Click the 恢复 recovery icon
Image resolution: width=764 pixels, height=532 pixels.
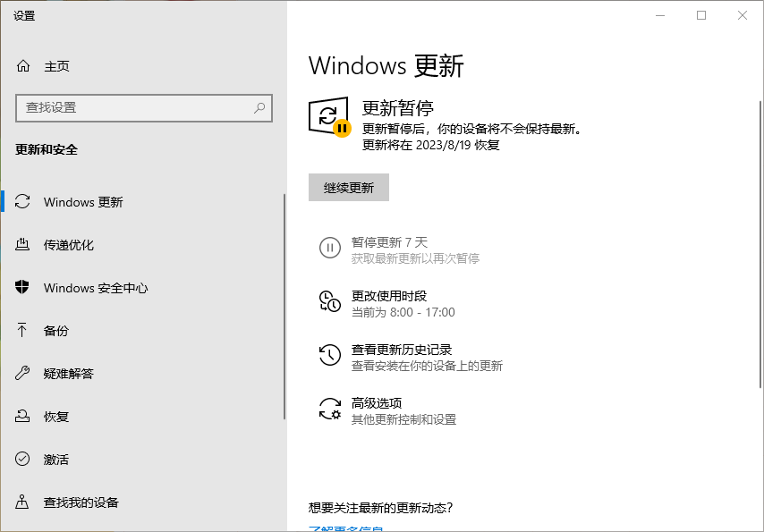[x=22, y=416]
